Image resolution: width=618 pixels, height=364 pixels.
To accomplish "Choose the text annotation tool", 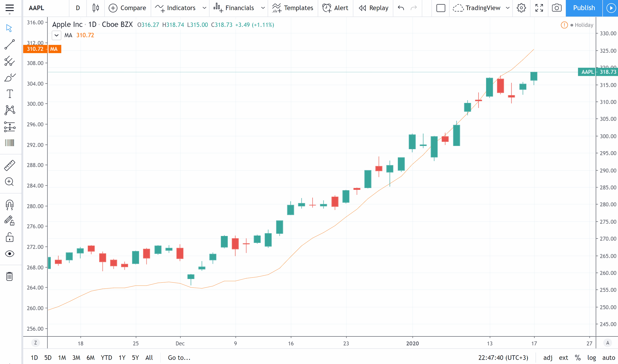I will pos(10,94).
